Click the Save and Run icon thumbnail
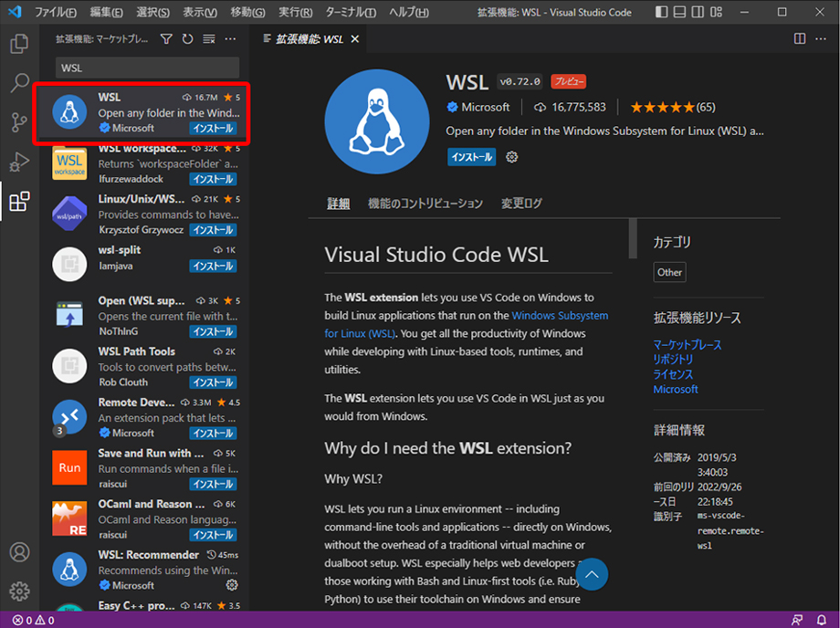840x628 pixels. (69, 468)
